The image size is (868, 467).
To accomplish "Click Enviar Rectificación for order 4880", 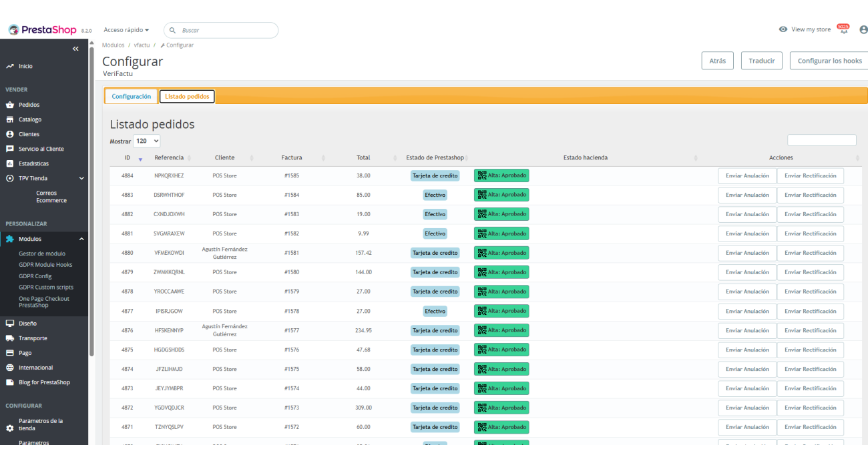I will 810,254.
